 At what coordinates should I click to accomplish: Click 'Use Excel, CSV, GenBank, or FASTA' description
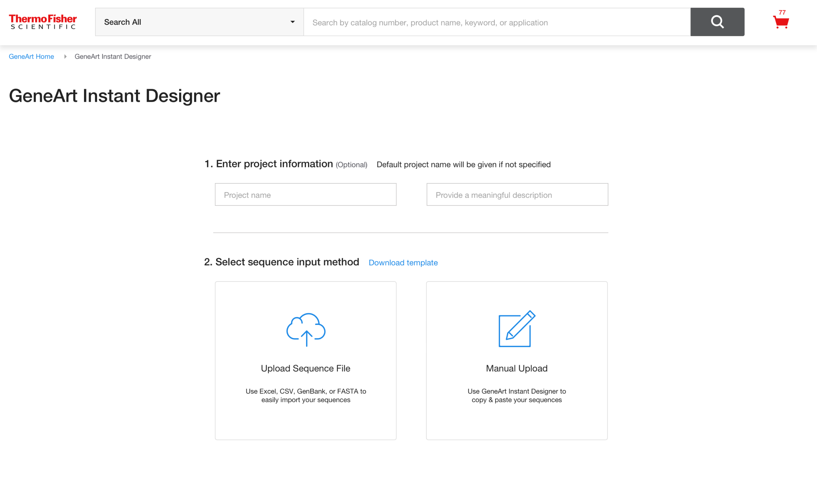tap(306, 396)
